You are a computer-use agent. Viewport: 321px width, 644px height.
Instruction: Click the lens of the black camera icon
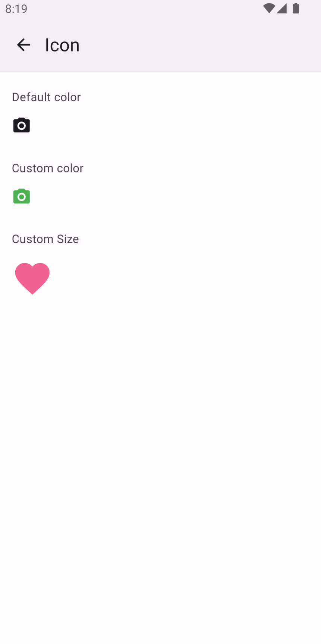22,126
